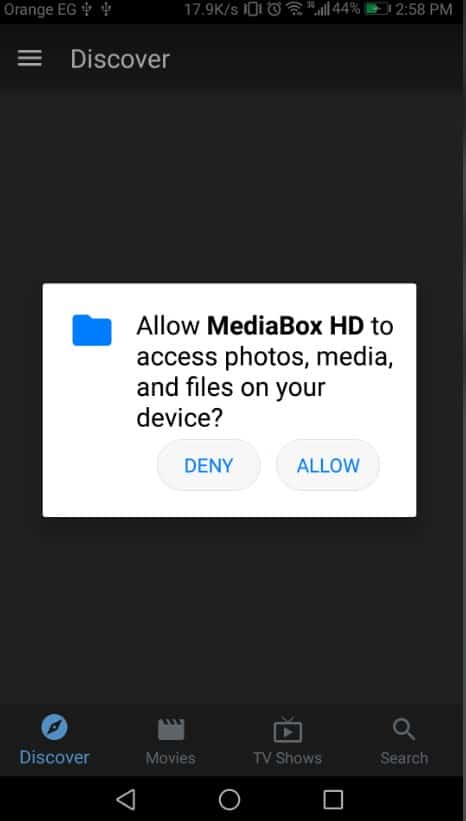Screen dimensions: 466x821
Task: Tap the Android home circle
Action: click(x=229, y=800)
